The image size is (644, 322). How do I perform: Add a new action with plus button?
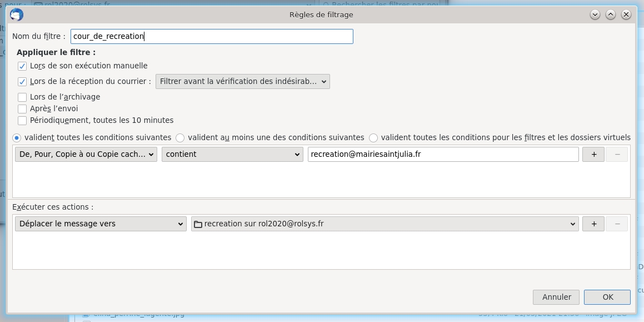coord(593,224)
